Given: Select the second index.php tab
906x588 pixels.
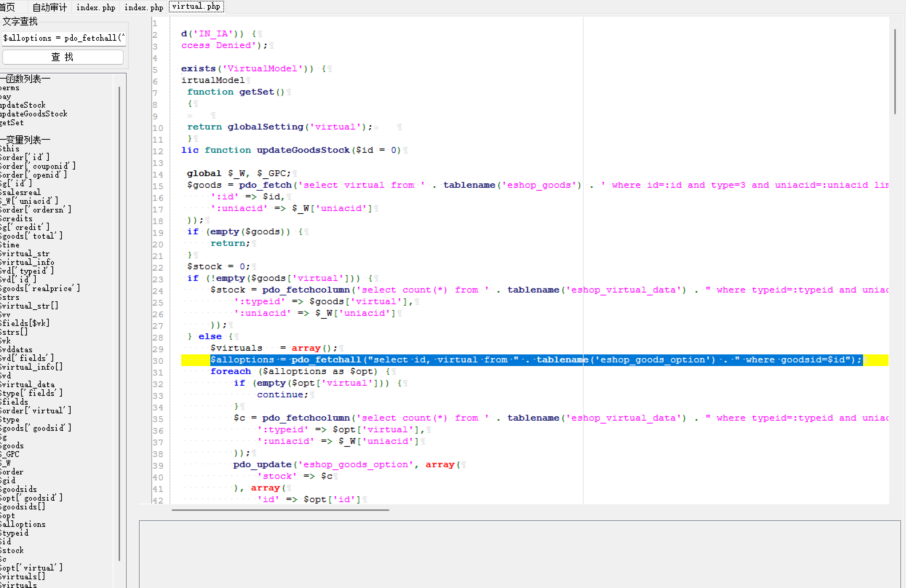Looking at the screenshot, I should coord(143,7).
